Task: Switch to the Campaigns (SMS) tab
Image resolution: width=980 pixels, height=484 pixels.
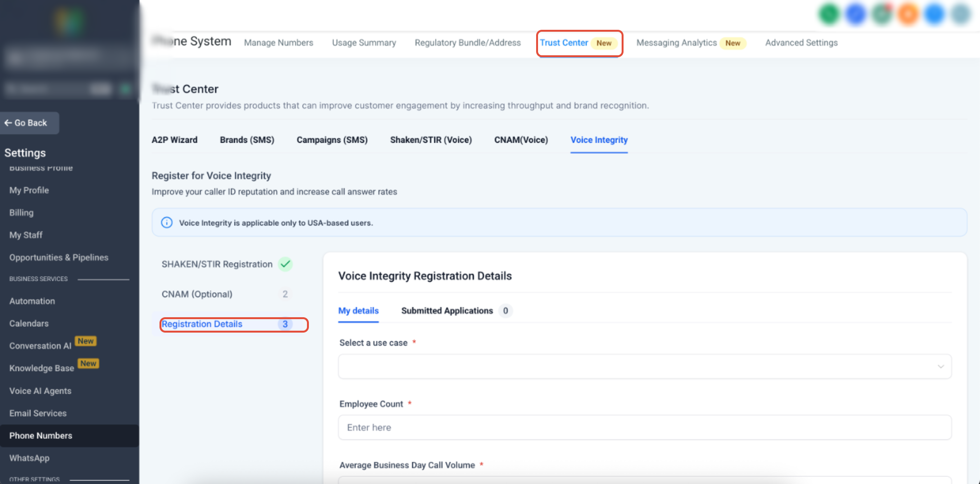Action: [332, 140]
